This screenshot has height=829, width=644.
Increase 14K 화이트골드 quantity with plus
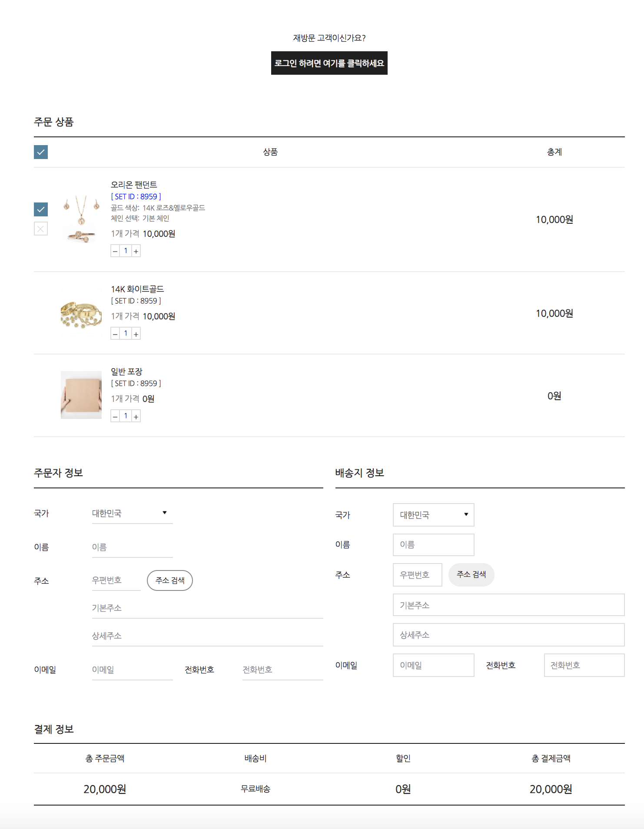136,334
